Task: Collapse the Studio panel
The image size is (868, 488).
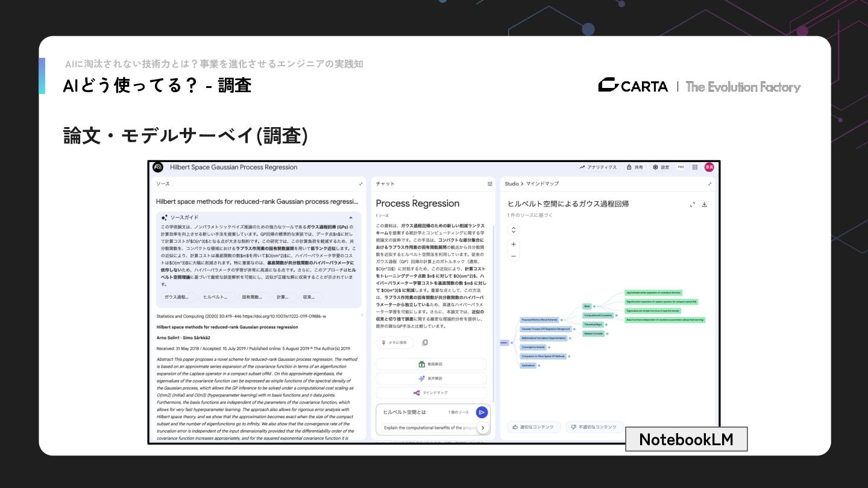Action: pyautogui.click(x=709, y=184)
